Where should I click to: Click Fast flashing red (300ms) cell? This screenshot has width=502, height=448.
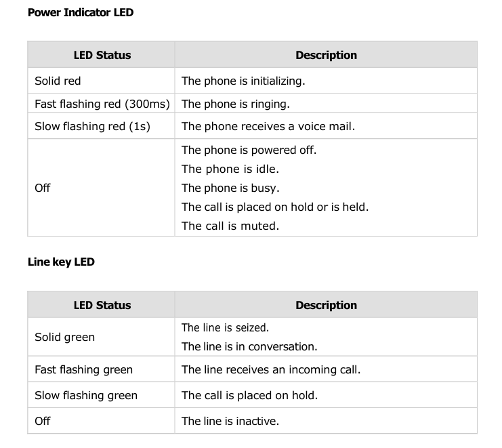tap(102, 104)
